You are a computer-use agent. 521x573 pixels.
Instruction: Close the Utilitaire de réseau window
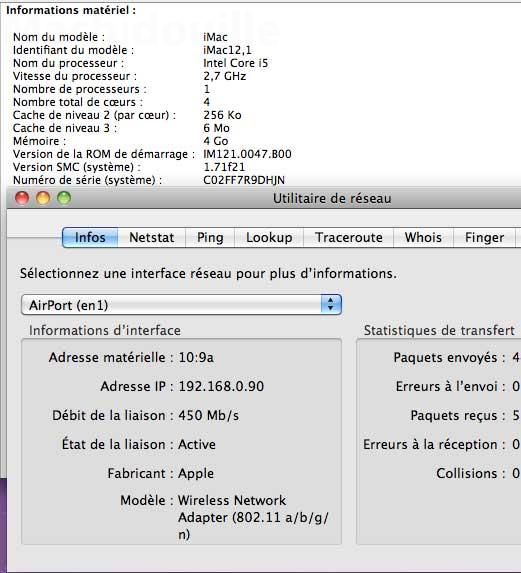click(22, 198)
